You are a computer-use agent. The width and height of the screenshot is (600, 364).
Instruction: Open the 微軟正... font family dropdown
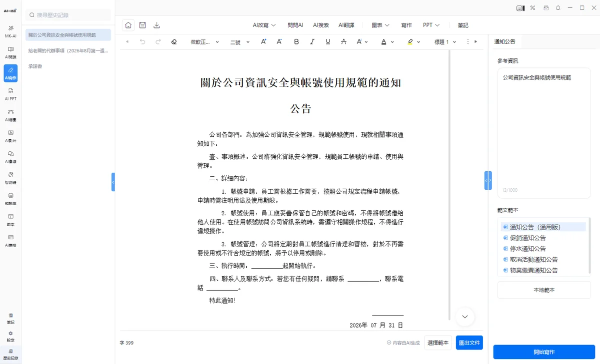click(205, 42)
